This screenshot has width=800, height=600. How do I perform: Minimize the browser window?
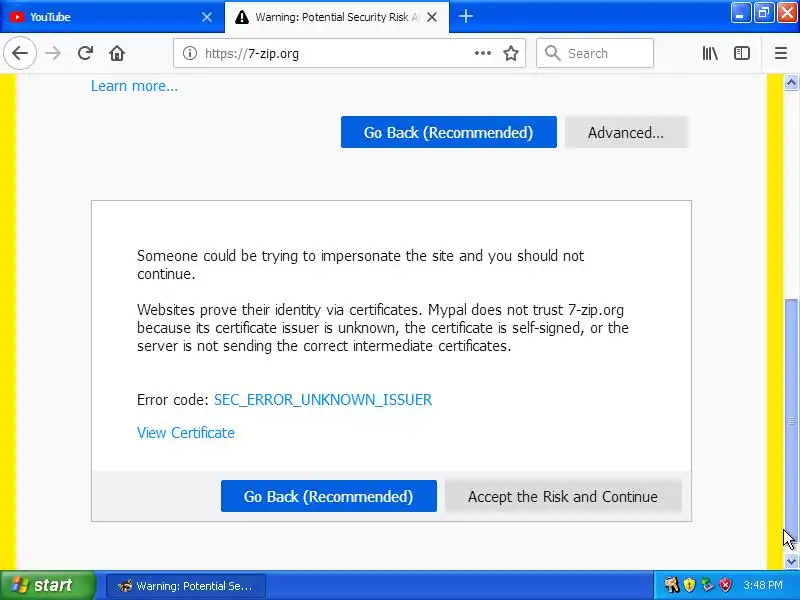(x=740, y=13)
